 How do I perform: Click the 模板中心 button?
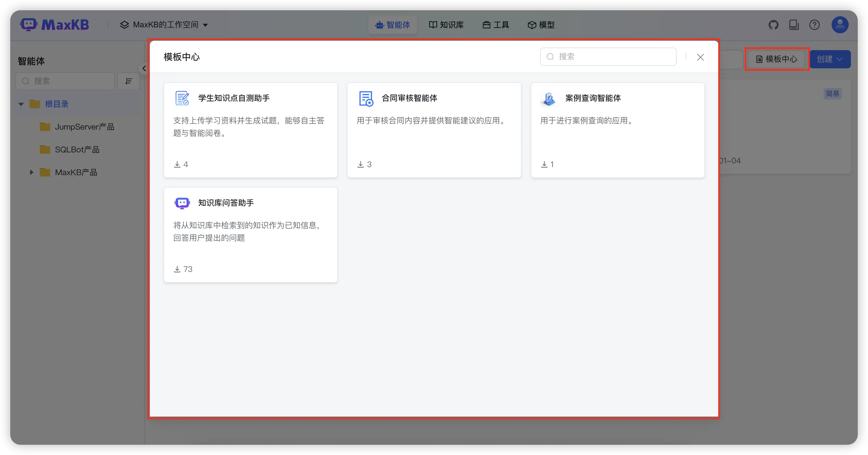tap(776, 59)
